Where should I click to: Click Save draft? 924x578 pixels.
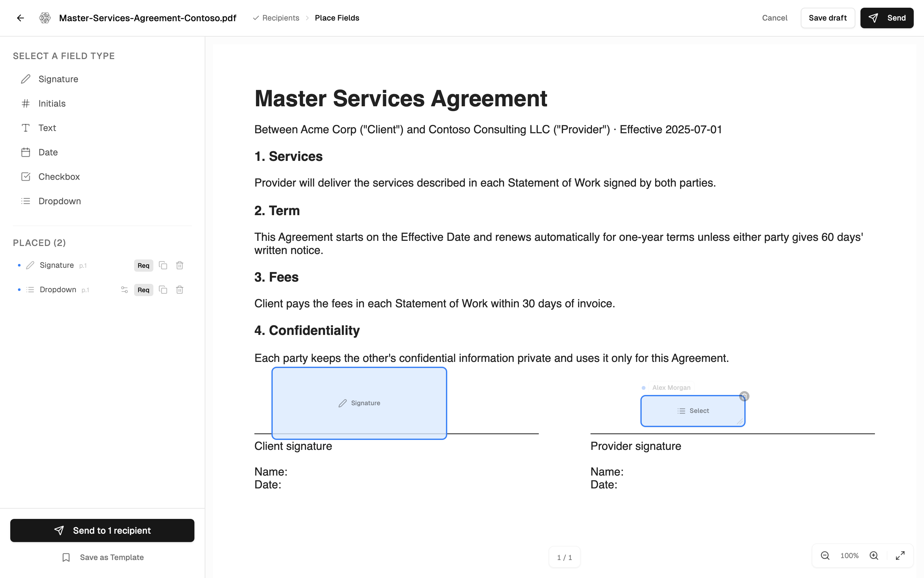(x=828, y=18)
